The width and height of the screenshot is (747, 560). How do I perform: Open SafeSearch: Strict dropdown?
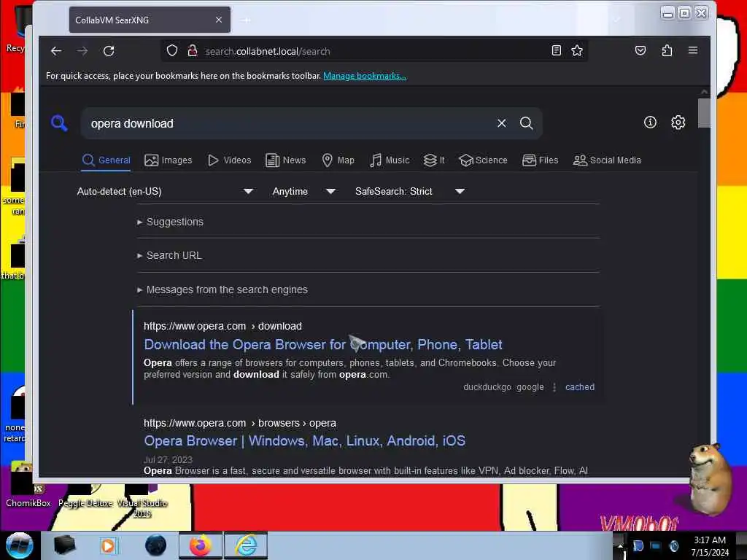tap(409, 192)
